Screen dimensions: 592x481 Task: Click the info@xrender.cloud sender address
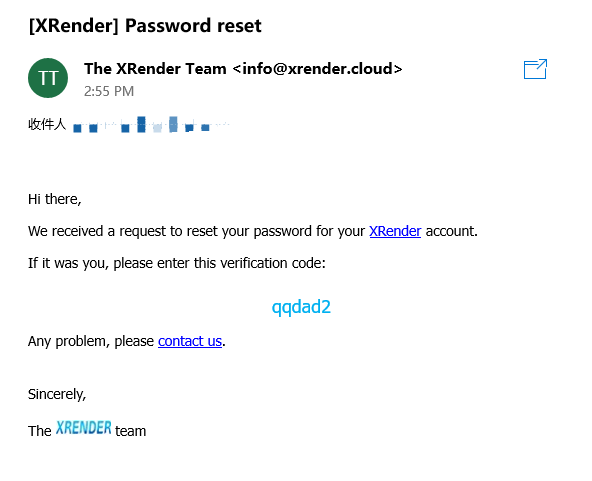pos(318,69)
